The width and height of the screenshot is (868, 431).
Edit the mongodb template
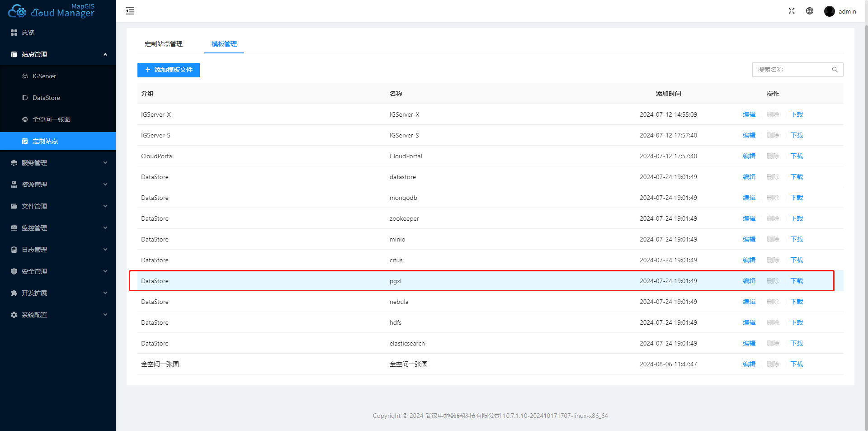click(749, 198)
